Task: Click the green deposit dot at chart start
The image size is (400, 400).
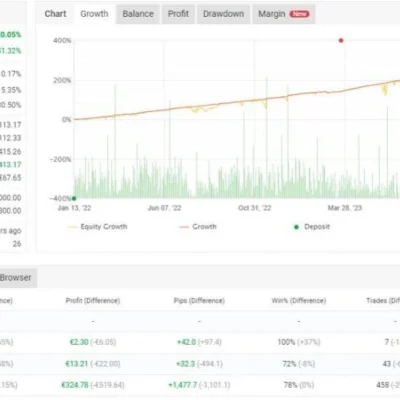Action: click(x=74, y=198)
